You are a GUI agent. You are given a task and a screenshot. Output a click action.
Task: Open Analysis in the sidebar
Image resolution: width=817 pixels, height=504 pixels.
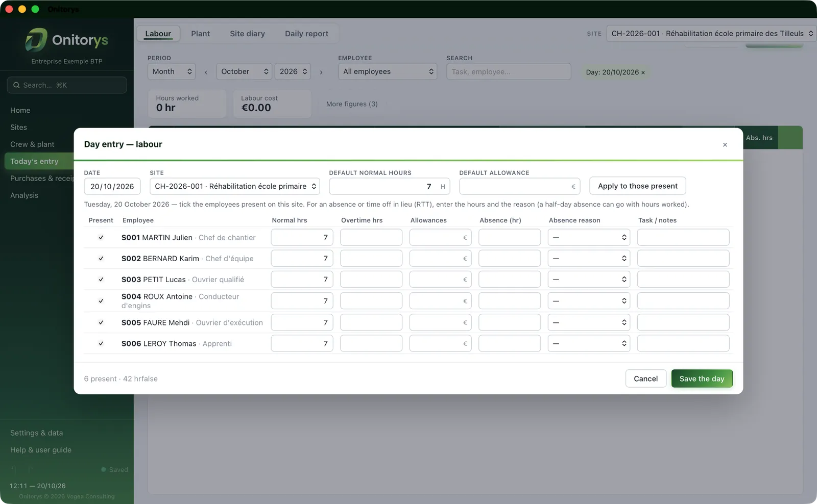pyautogui.click(x=25, y=195)
